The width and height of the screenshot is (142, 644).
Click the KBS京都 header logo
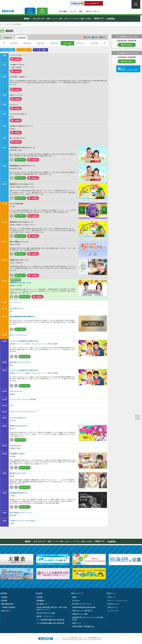(8, 11)
